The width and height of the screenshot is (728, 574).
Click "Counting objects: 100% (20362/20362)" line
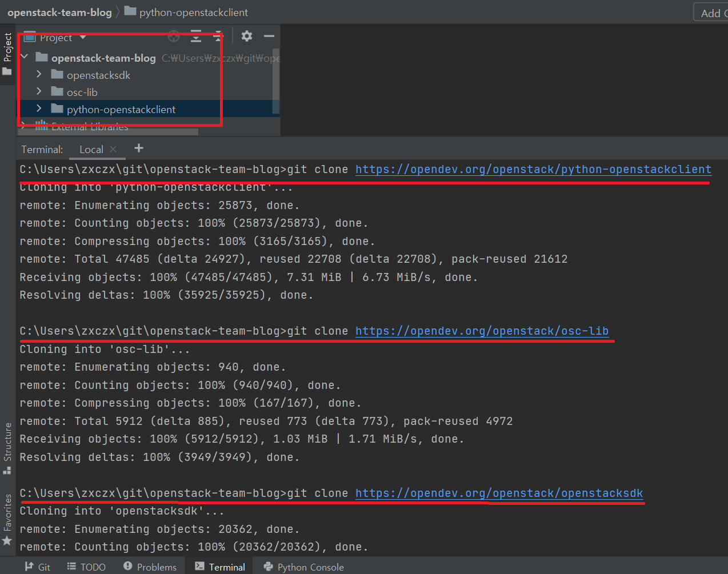(x=194, y=547)
